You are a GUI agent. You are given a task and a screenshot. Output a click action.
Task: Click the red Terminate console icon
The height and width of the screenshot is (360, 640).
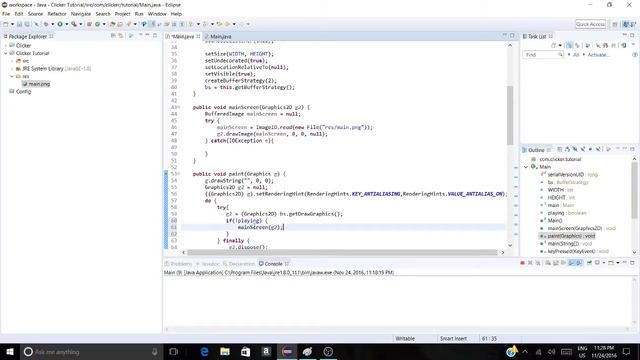click(x=522, y=263)
